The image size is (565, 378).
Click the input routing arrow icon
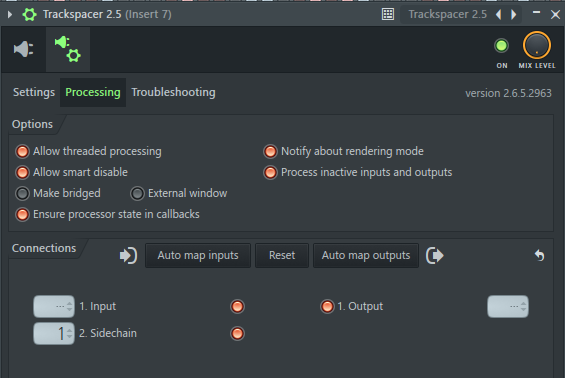tap(128, 255)
